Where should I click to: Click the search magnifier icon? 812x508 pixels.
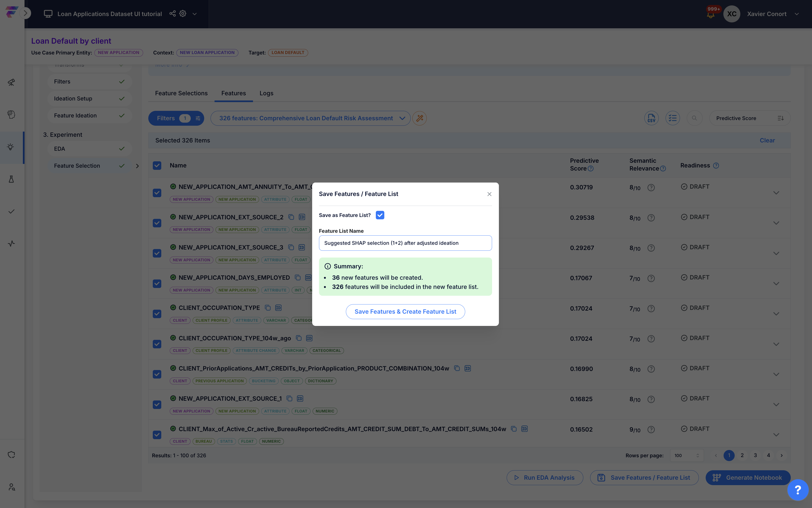coord(694,118)
